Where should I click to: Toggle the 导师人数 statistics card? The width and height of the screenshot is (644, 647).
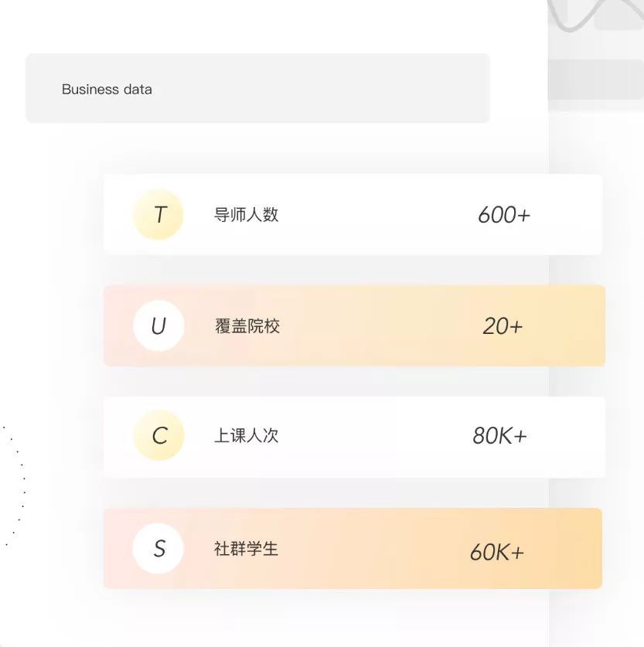(x=353, y=215)
